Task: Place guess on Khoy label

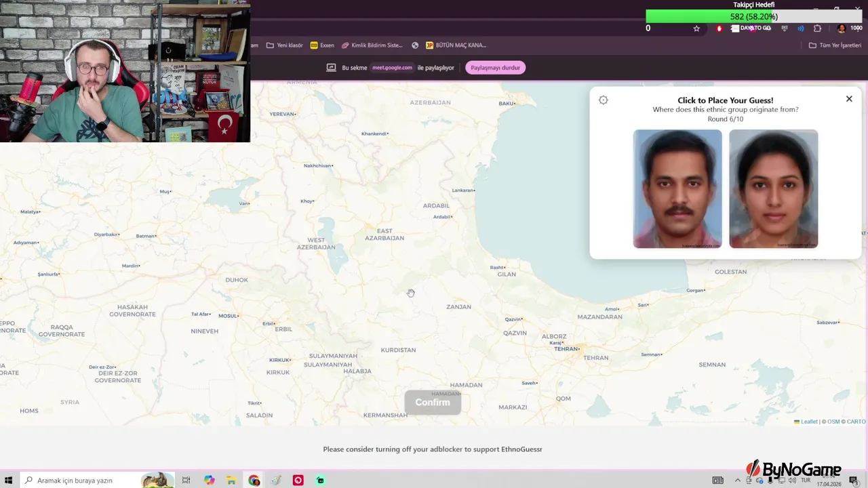Action: click(307, 201)
